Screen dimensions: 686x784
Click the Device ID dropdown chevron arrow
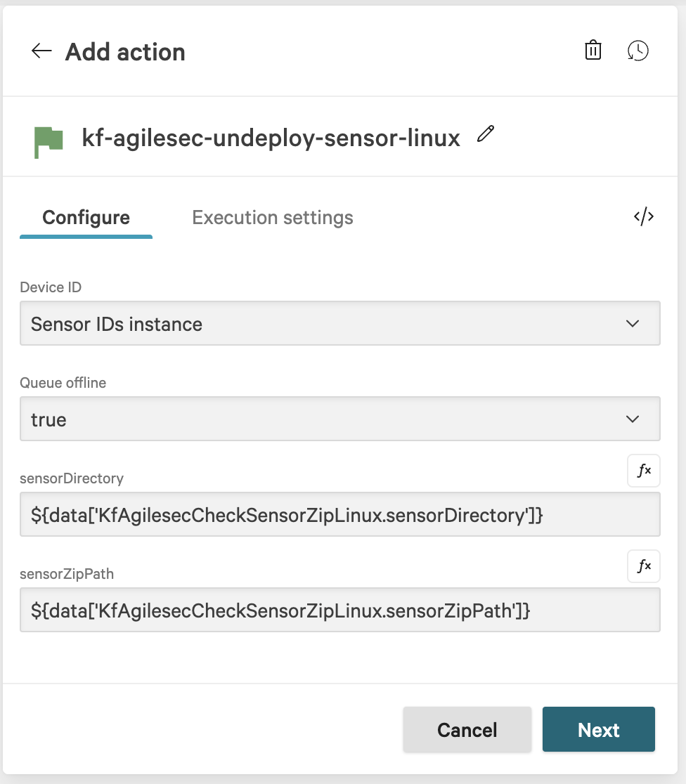point(632,324)
